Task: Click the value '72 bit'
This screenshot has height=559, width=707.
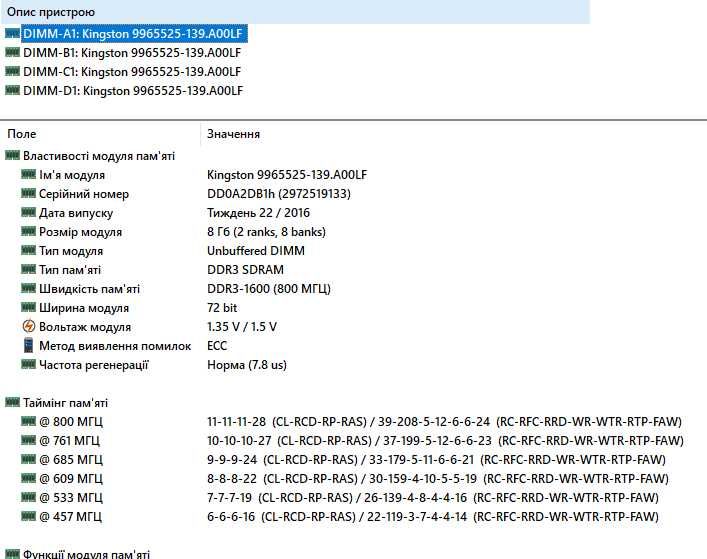Action: [222, 308]
